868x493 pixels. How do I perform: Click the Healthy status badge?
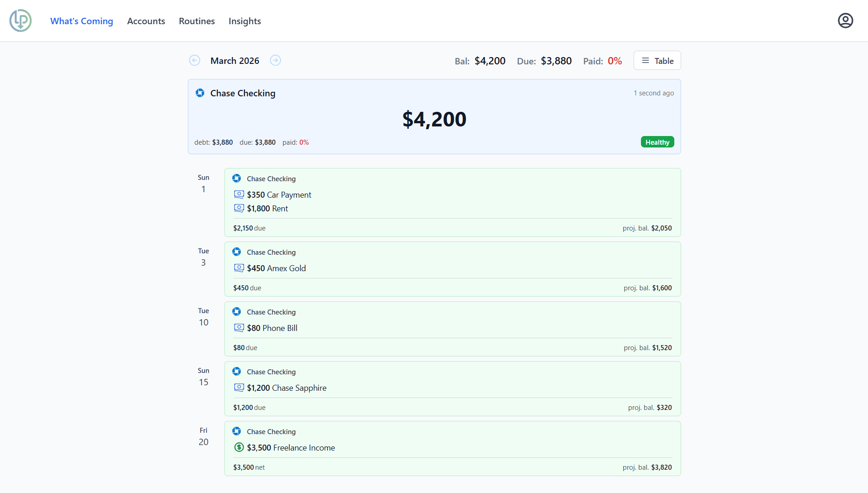657,142
